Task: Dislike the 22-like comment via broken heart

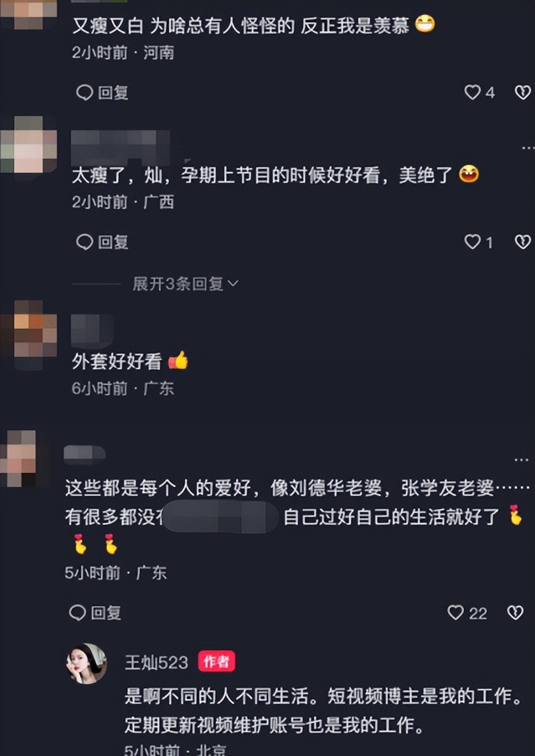Action: click(x=515, y=612)
